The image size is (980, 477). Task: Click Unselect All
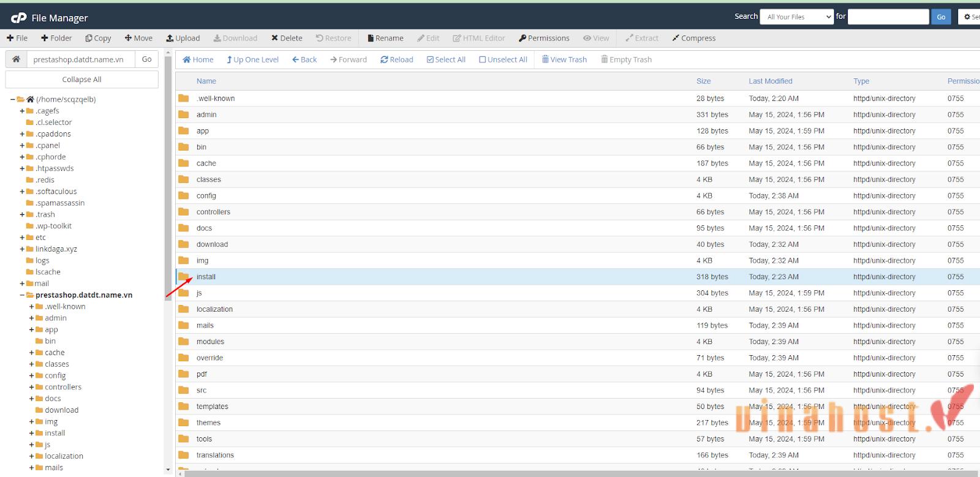tap(503, 59)
